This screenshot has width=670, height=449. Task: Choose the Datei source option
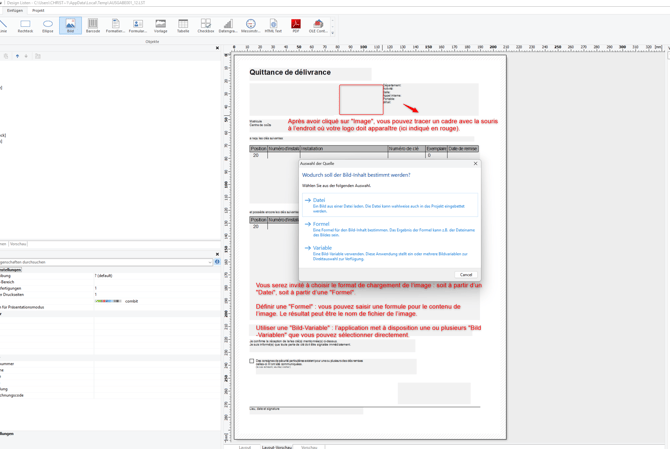coord(319,200)
